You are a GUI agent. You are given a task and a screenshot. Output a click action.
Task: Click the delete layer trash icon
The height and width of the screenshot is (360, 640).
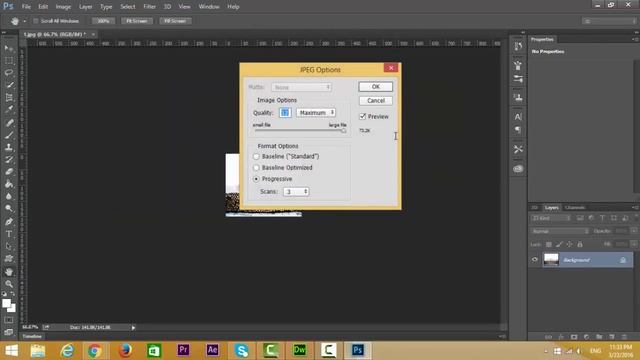pos(624,337)
